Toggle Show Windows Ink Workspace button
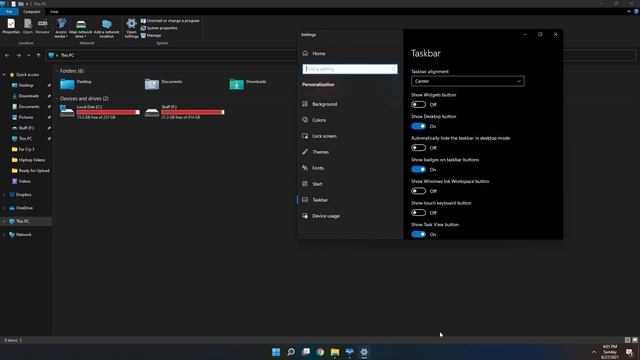Viewport: 640px width, 360px height. click(418, 191)
